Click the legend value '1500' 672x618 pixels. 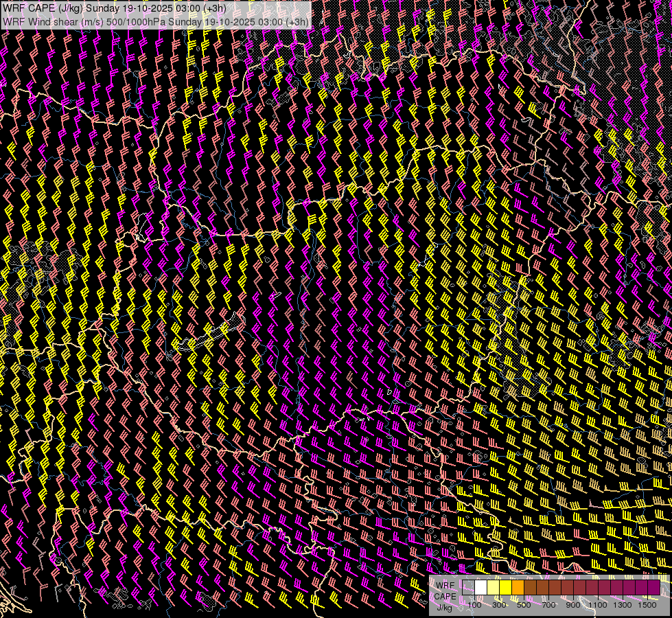tap(647, 605)
